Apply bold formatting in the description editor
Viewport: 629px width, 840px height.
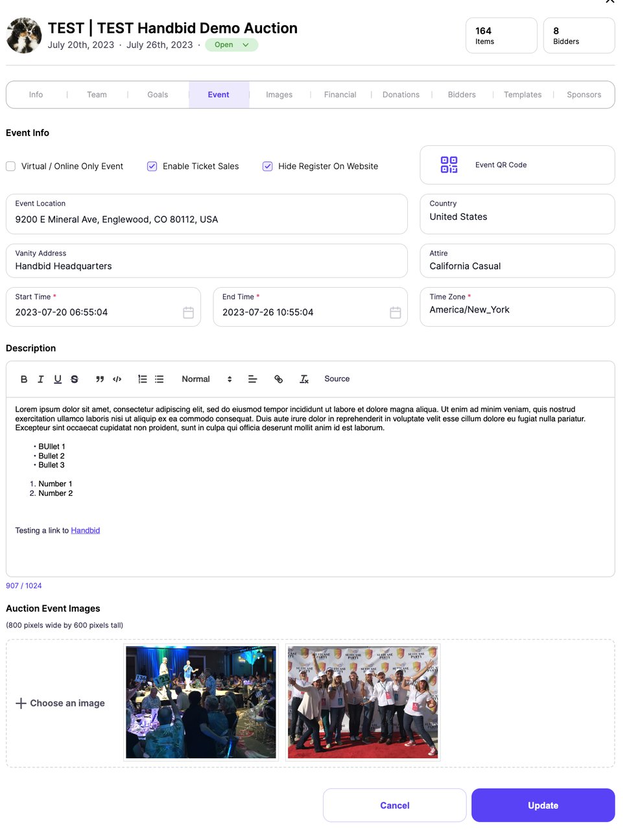point(24,379)
